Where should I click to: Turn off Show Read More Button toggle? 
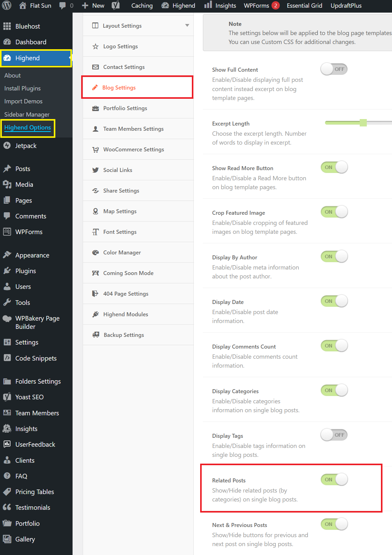point(334,167)
